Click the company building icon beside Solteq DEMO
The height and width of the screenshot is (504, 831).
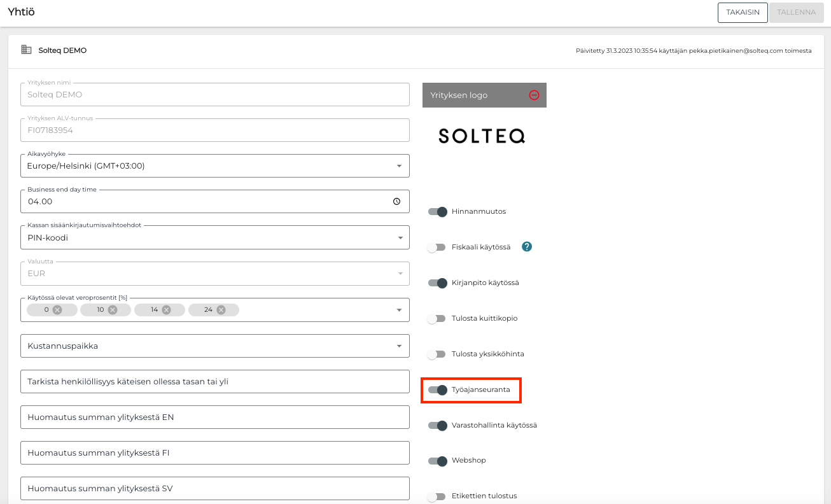click(x=27, y=50)
